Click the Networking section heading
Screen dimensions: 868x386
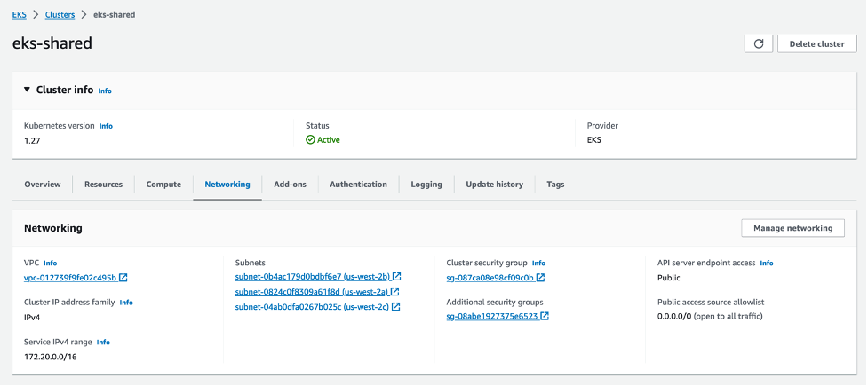tap(53, 228)
